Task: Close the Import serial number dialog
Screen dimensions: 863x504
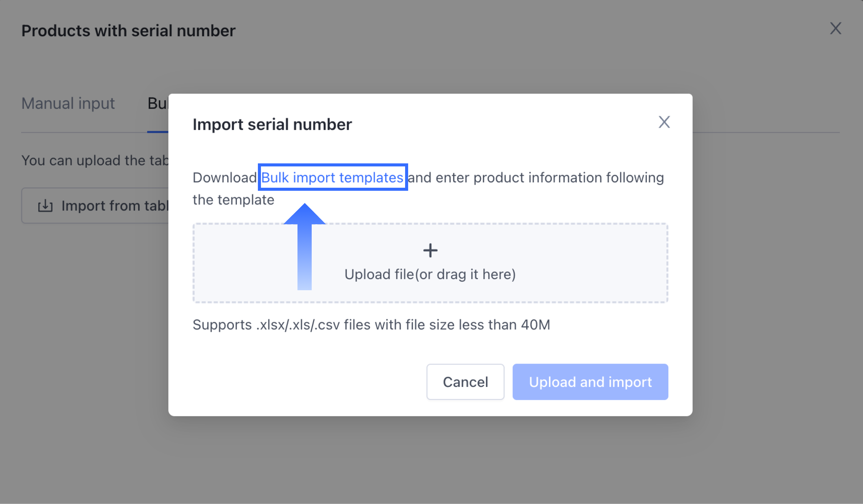Action: [664, 122]
